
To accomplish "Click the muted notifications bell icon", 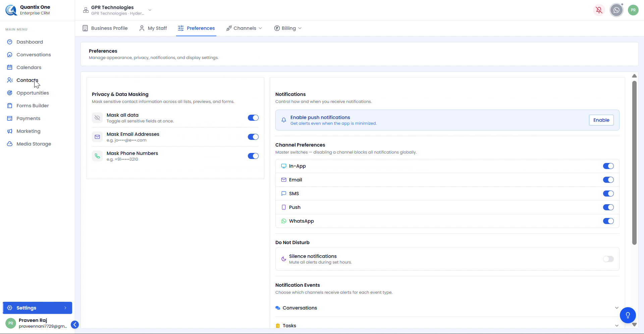I will click(599, 10).
